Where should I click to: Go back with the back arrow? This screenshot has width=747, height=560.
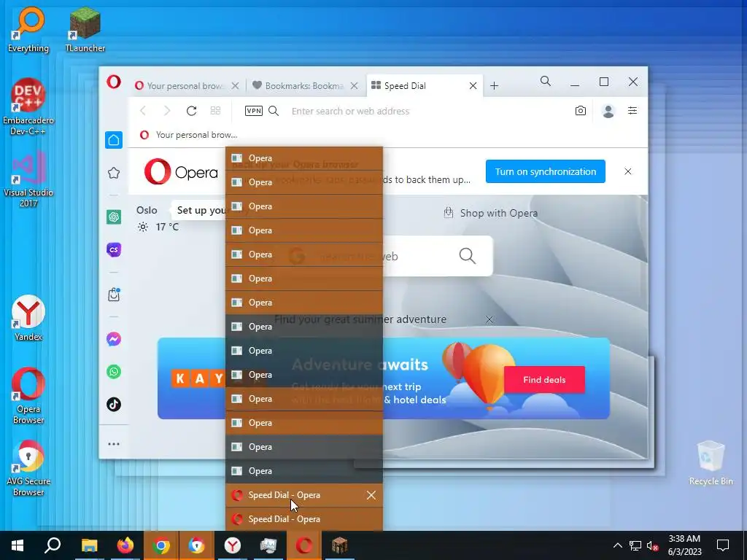point(143,111)
